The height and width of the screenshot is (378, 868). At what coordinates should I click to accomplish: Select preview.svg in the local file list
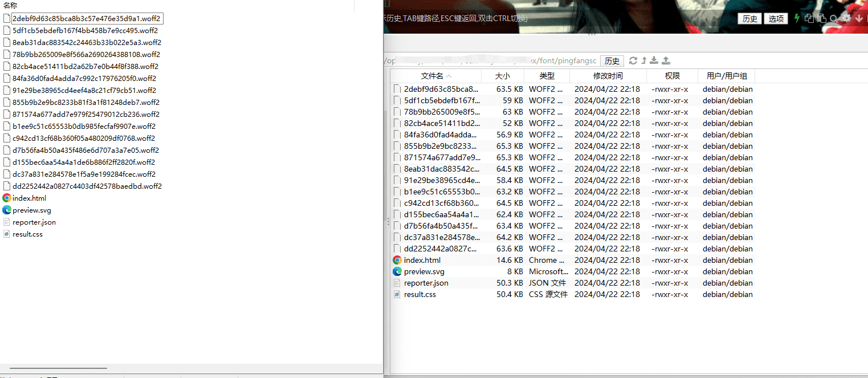pos(31,210)
